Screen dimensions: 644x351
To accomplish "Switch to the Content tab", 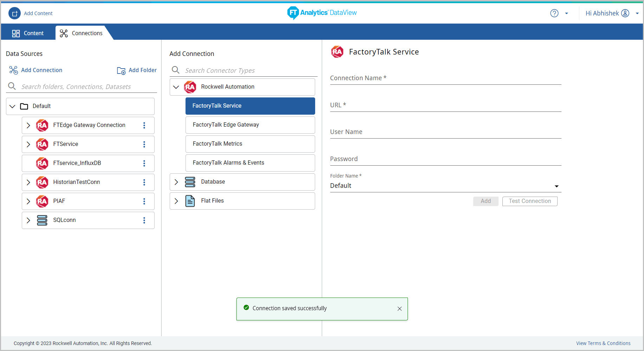I will pyautogui.click(x=28, y=33).
